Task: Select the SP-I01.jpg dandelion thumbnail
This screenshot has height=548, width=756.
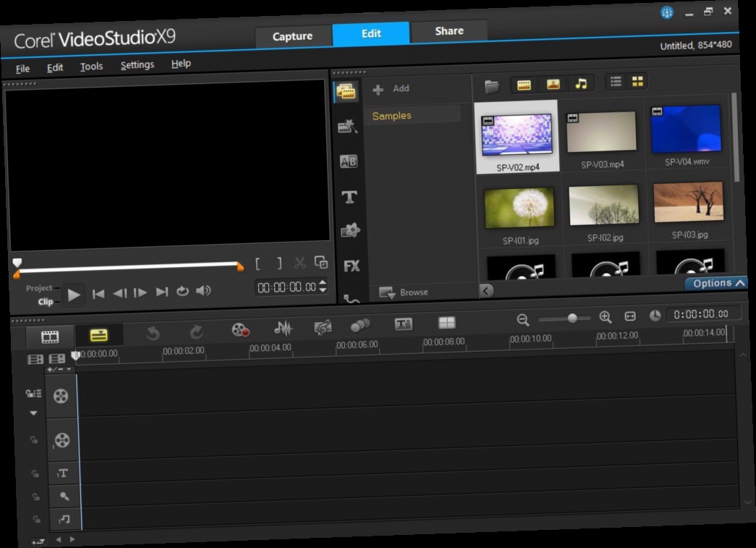Action: [519, 208]
